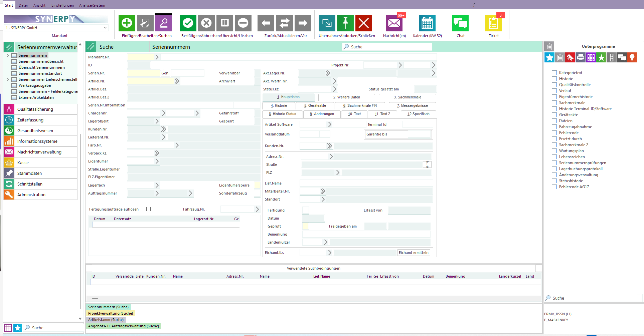This screenshot has width=644, height=336.
Task: Click the Eichamt ermitteln button
Action: tap(414, 253)
